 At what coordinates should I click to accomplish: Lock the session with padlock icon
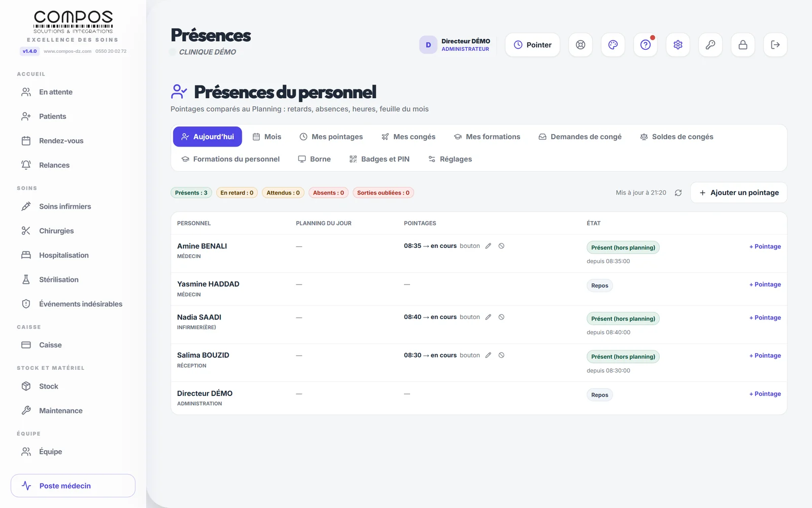click(x=743, y=45)
